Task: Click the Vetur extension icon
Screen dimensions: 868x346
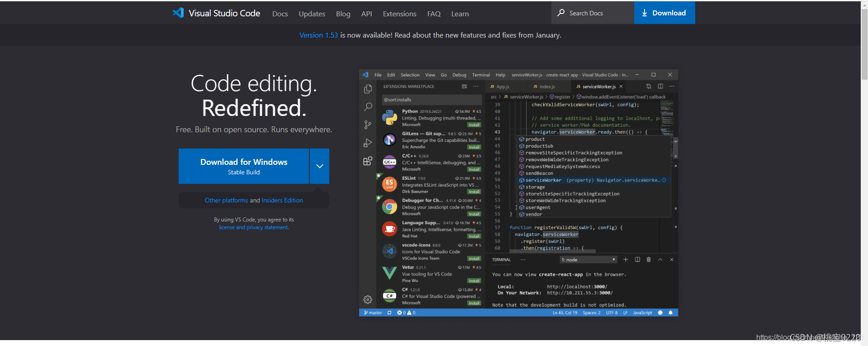Action: tap(389, 273)
